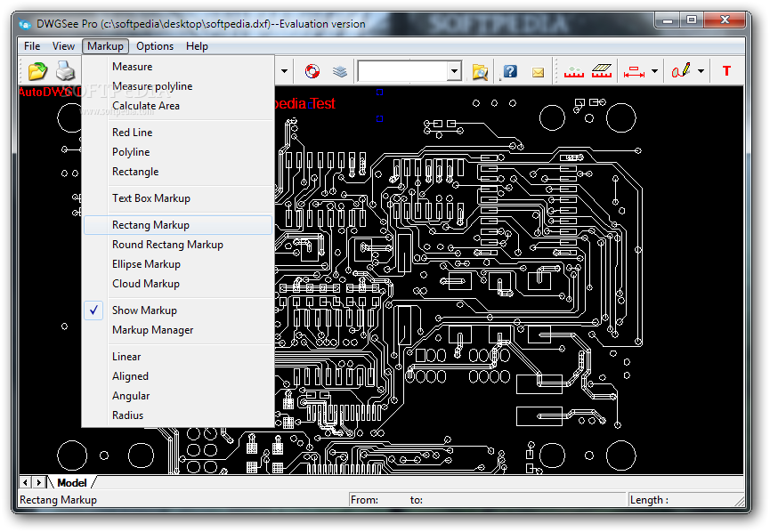Maximize the DWGSee window
Screen dimensions: 770x532
point(692,20)
